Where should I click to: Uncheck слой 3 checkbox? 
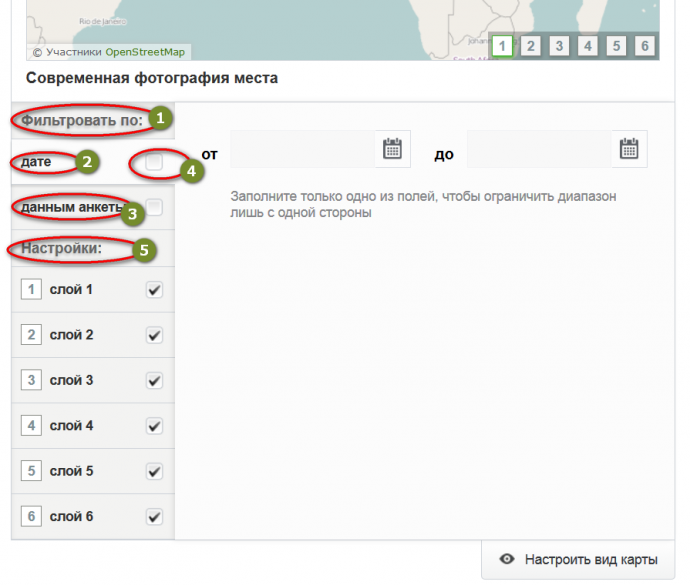click(154, 380)
